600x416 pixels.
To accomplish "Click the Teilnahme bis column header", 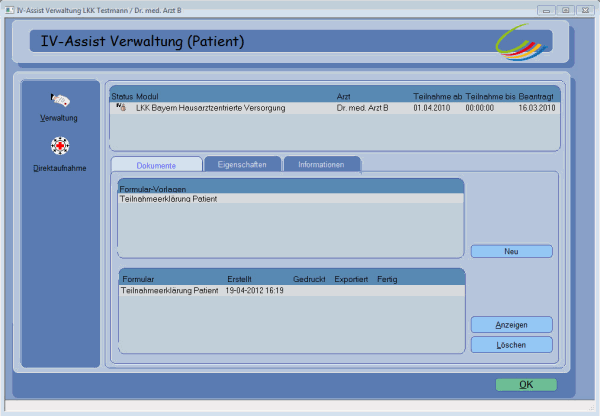I will 491,96.
